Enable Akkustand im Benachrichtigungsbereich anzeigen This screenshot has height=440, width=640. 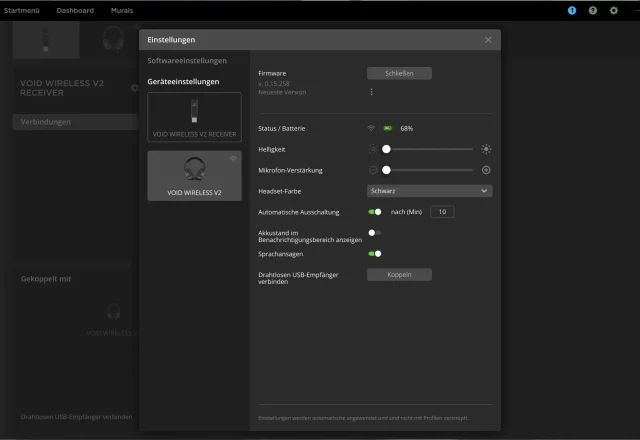pos(374,233)
